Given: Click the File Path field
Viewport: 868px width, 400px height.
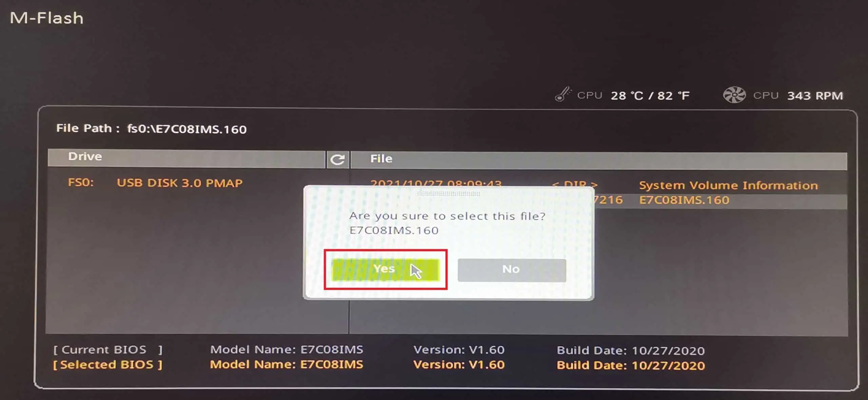Looking at the screenshot, I should [x=151, y=129].
